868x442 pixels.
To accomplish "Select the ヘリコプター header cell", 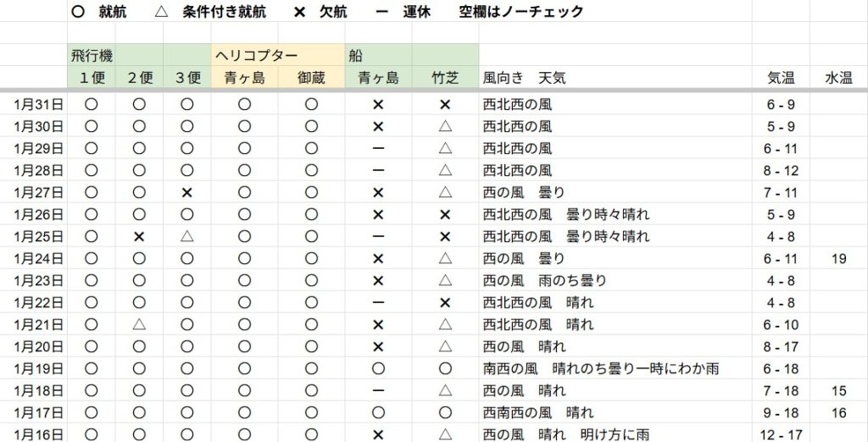I will pyautogui.click(x=255, y=56).
